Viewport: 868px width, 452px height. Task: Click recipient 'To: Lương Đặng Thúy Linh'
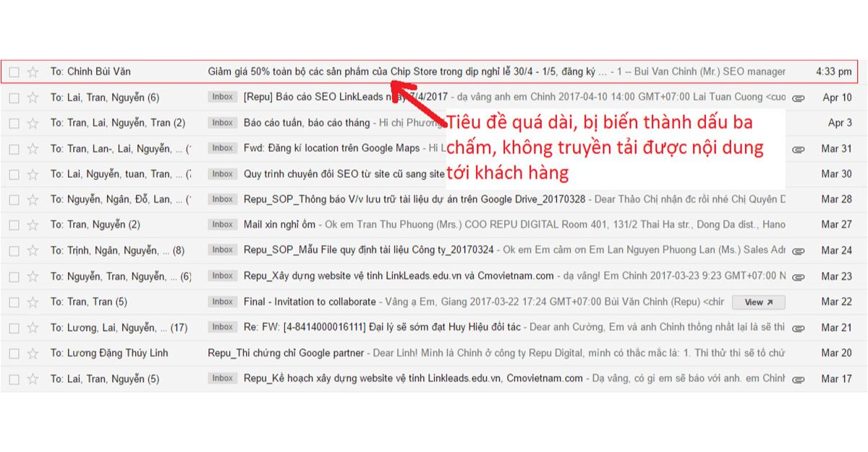pyautogui.click(x=108, y=353)
